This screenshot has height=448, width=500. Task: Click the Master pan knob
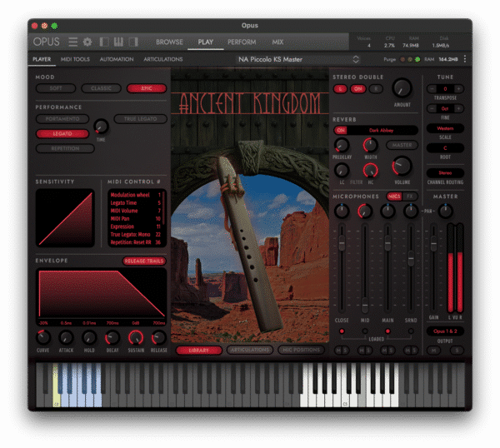tap(446, 212)
